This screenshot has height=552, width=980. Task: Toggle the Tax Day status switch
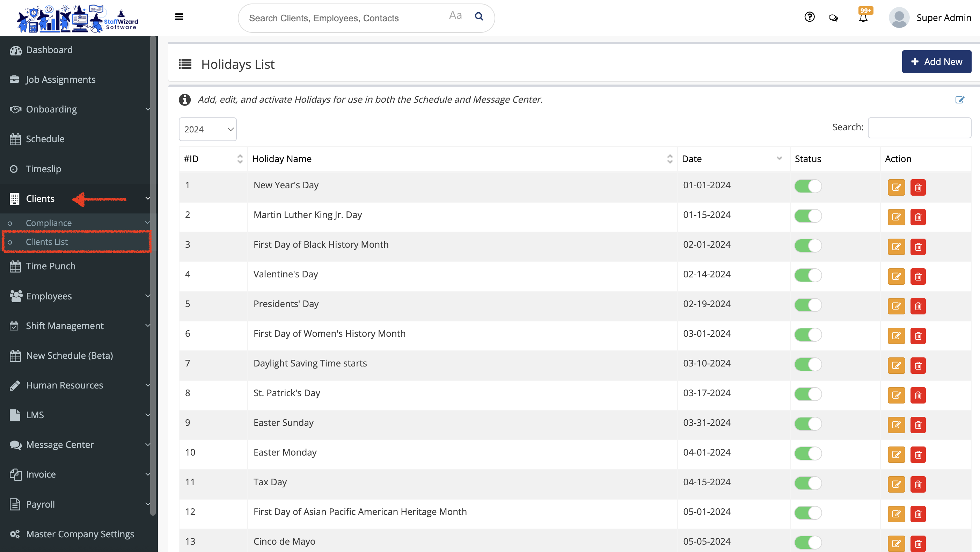pyautogui.click(x=808, y=483)
